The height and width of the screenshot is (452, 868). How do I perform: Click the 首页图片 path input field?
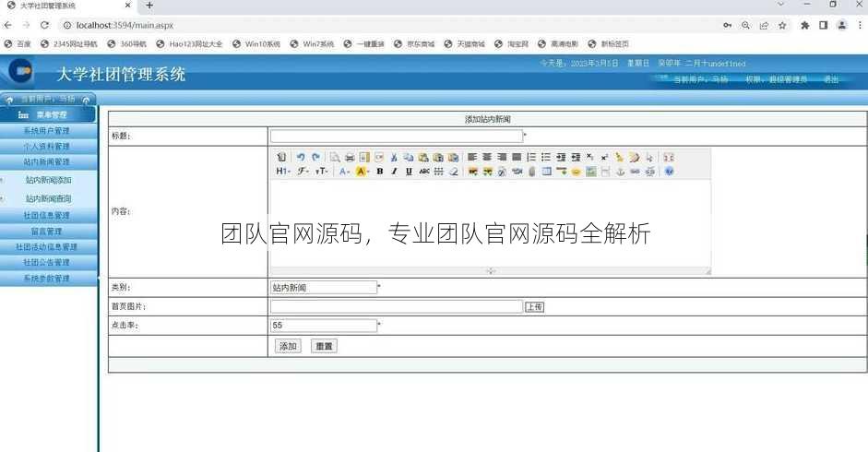397,306
